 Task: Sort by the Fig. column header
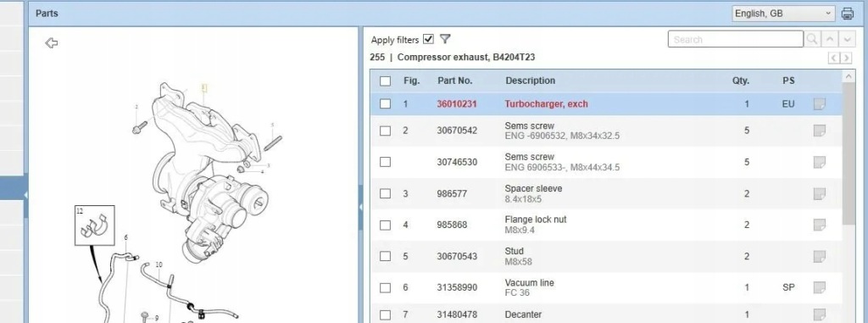[x=412, y=81]
